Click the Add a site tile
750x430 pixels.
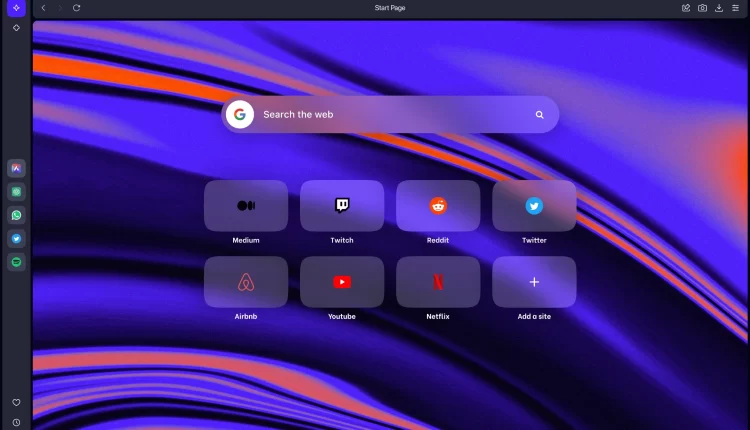tap(534, 282)
